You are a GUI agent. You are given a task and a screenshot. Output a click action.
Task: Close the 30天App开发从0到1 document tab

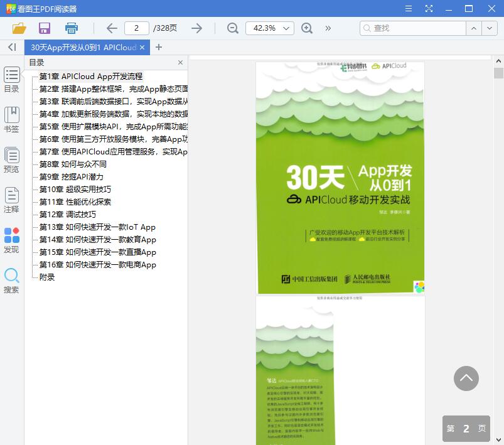[142, 48]
